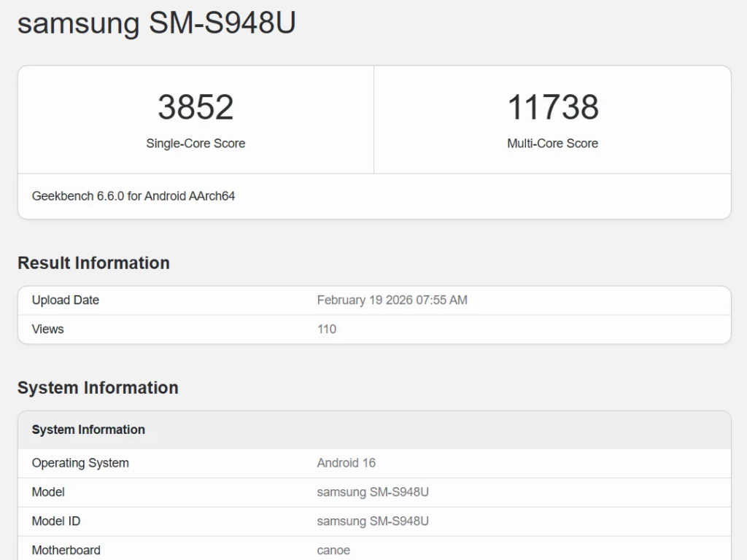Image resolution: width=747 pixels, height=560 pixels.
Task: Click the Multi-Core Score label
Action: [x=552, y=144]
